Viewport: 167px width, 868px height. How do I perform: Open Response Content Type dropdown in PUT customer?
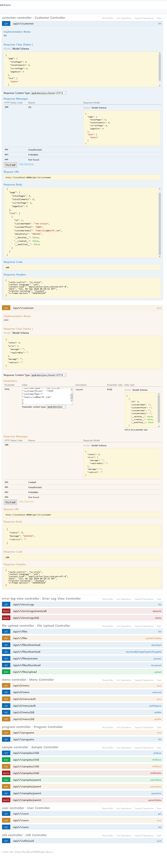click(x=49, y=375)
